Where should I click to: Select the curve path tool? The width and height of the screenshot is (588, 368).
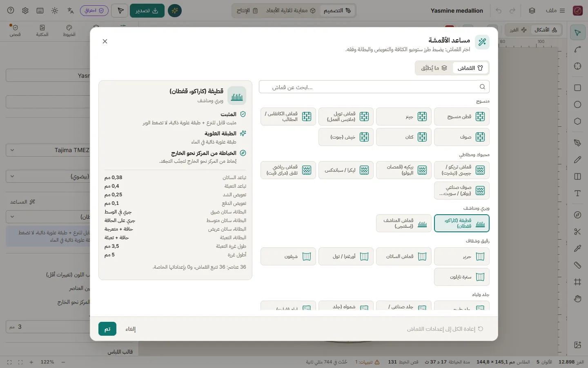577,49
